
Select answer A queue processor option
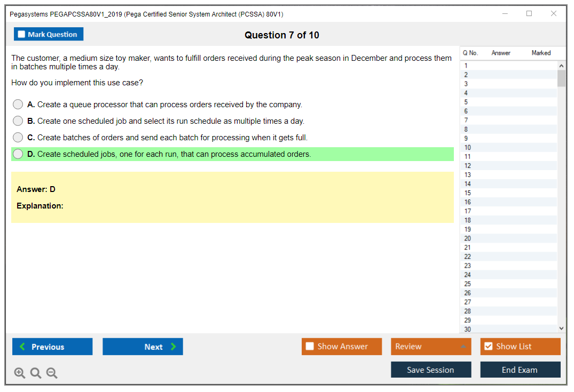(x=18, y=105)
